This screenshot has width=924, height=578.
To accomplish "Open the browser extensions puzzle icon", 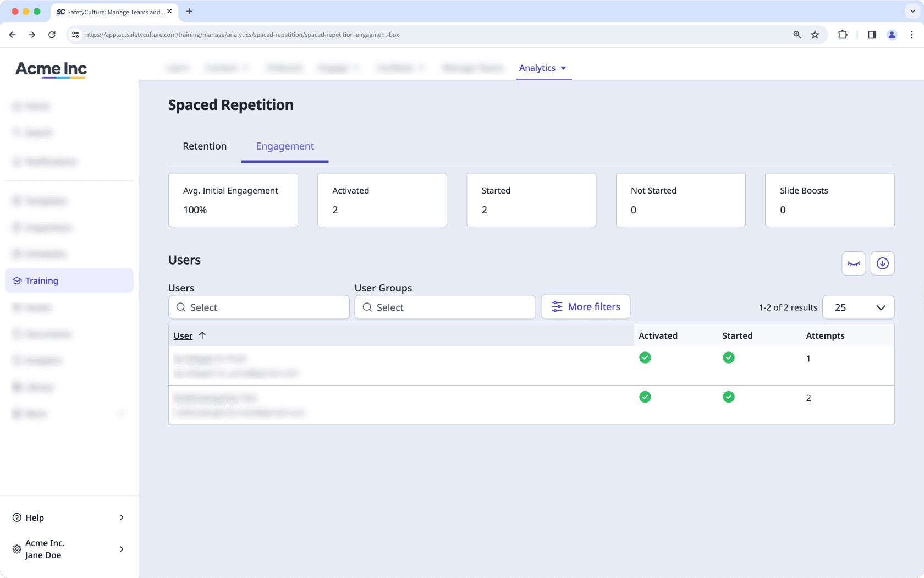I will point(843,34).
